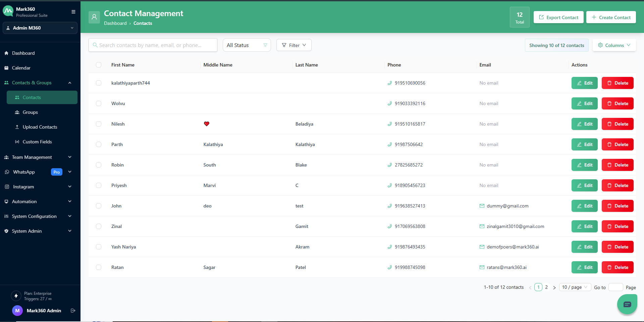Open Groups in the sidebar menu

pos(30,112)
